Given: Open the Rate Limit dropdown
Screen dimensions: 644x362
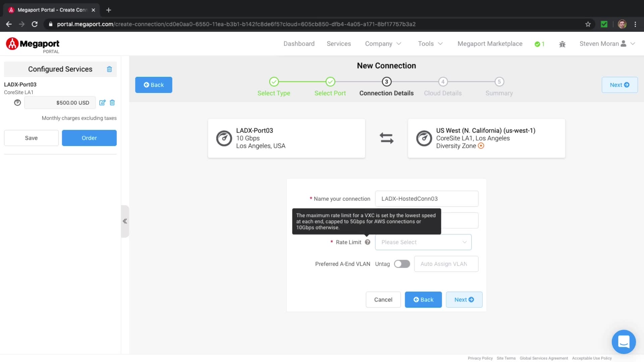Looking at the screenshot, I should [x=423, y=242].
